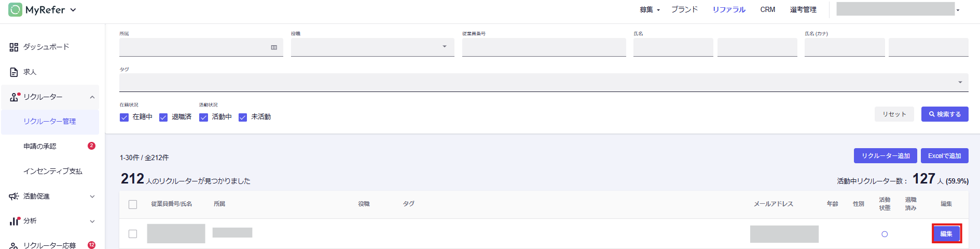Click the リクルーター追加 button
Screen dimensions: 980x249
886,156
